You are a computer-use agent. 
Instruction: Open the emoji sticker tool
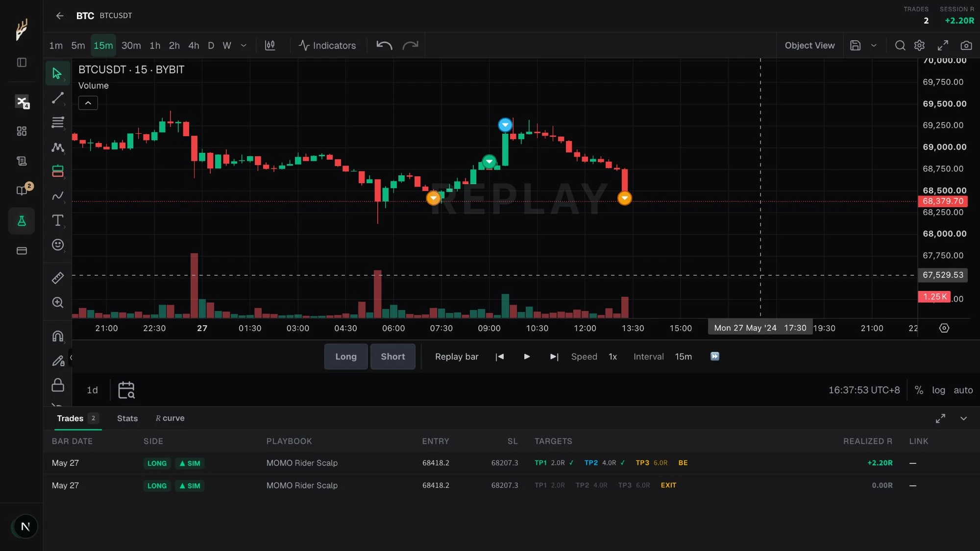coord(57,245)
